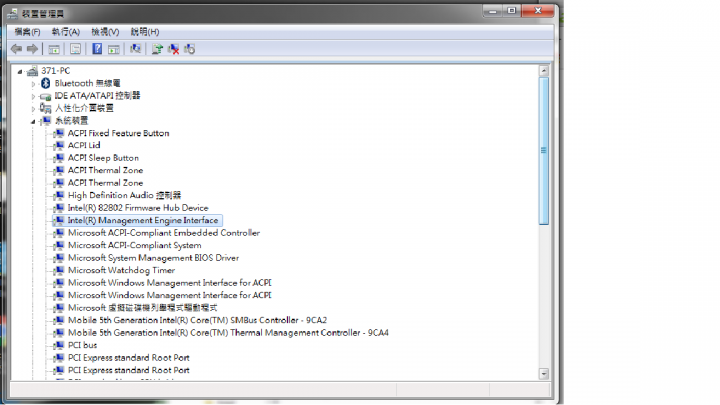Open the 執行(A) menu
This screenshot has height=405, width=720.
pyautogui.click(x=66, y=32)
